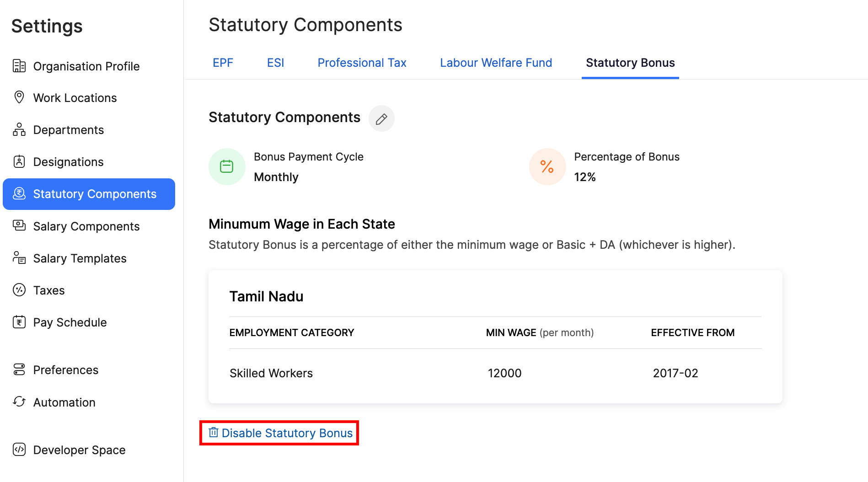Image resolution: width=868 pixels, height=482 pixels.
Task: Select the Labour Welfare Fund tab
Action: click(x=496, y=63)
